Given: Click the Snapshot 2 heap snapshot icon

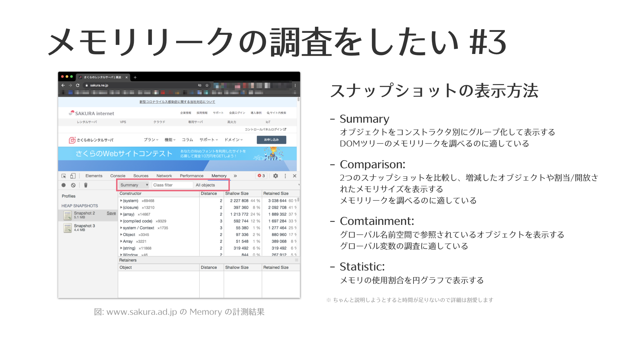Looking at the screenshot, I should [67, 215].
